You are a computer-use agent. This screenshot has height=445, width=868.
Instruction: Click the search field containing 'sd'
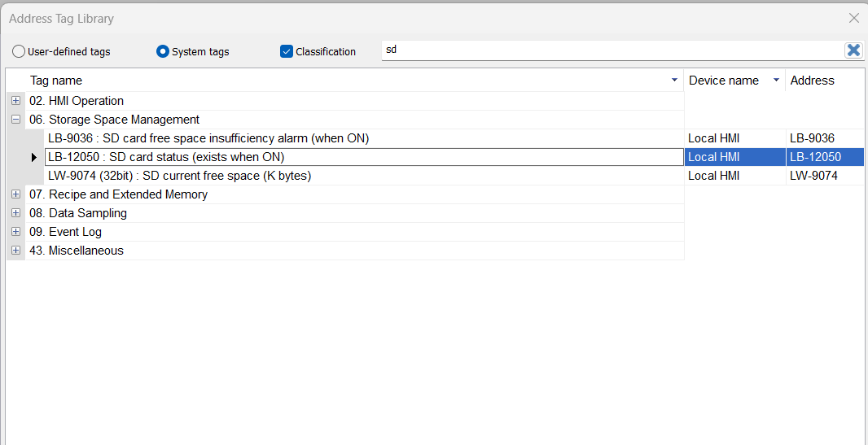611,50
